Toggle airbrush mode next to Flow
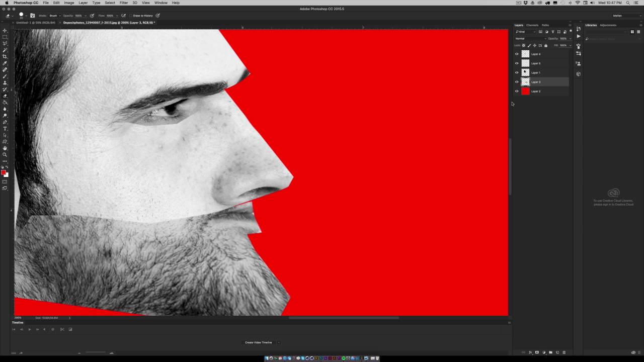Viewport: 644px width, 362px height. point(124,16)
